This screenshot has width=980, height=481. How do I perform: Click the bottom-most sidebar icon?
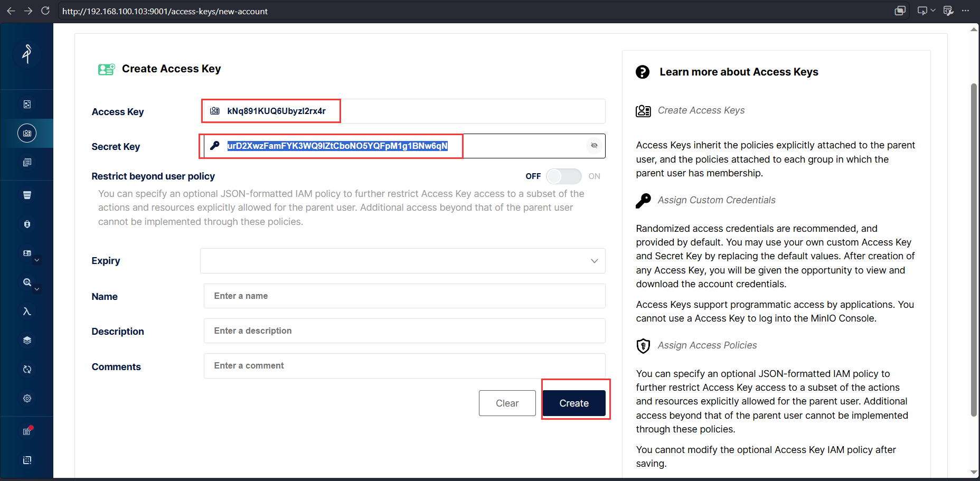pyautogui.click(x=27, y=460)
